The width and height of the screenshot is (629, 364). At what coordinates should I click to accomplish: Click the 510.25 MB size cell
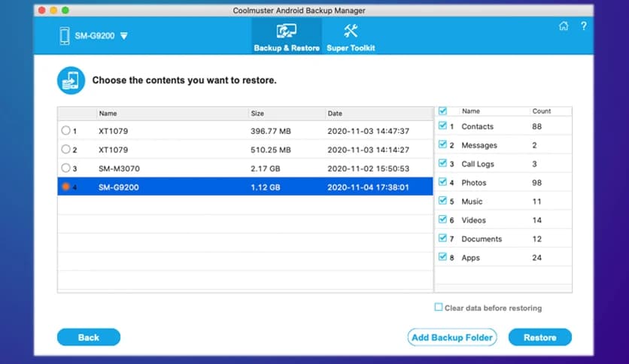[x=271, y=150]
